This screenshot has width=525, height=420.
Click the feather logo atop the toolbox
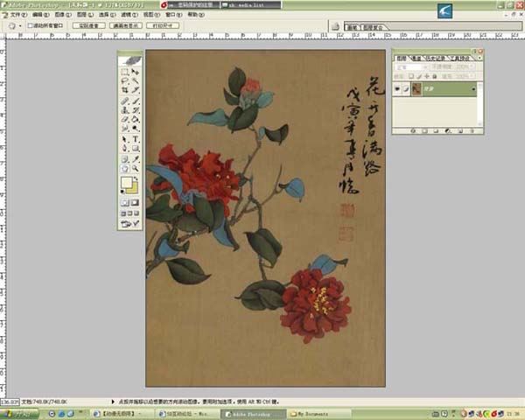130,61
